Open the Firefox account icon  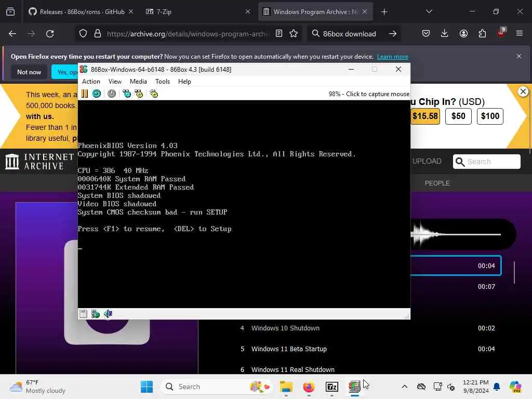point(463,34)
